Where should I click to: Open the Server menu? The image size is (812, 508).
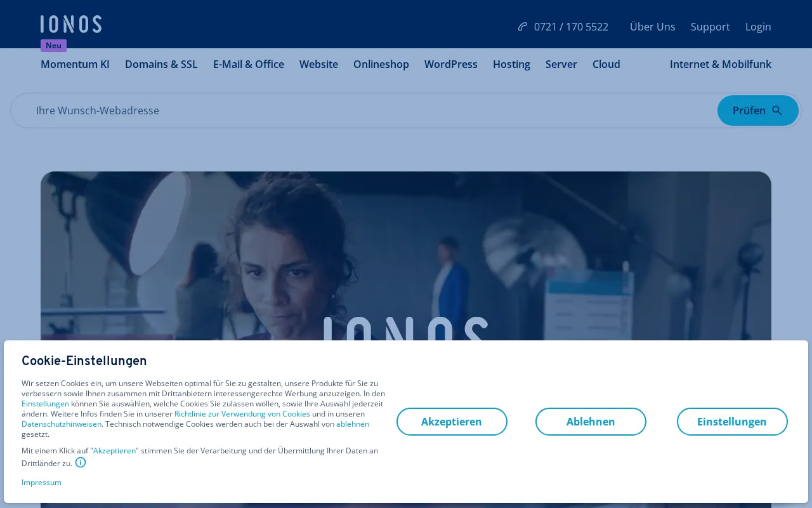[x=561, y=64]
